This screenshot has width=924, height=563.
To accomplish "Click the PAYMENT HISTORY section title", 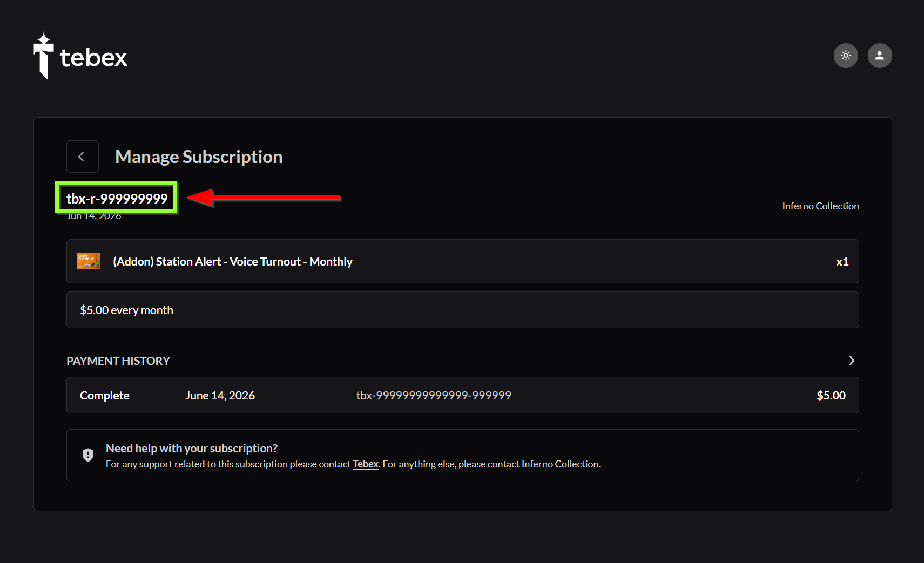I will (x=118, y=361).
